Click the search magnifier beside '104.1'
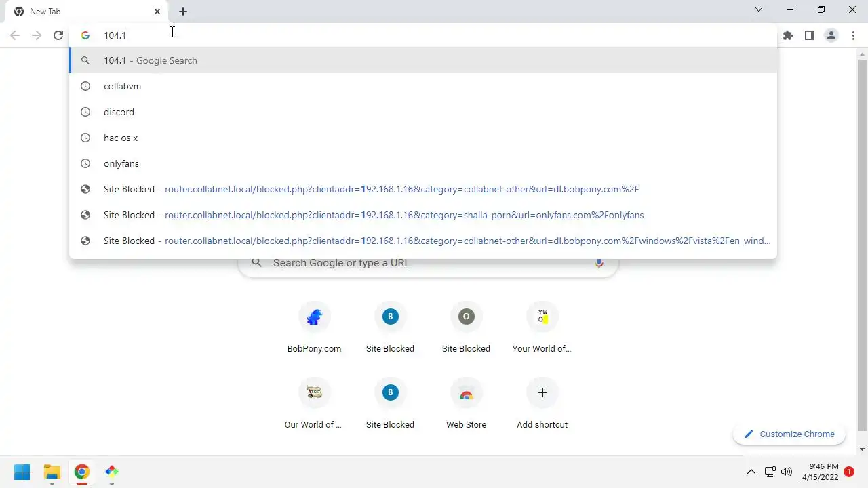This screenshot has width=868, height=488. click(x=85, y=60)
